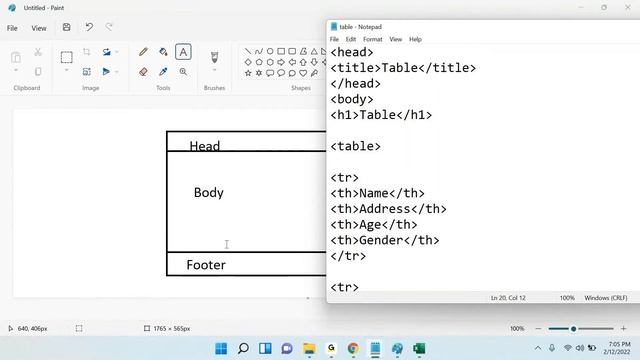Open the Brushes dropdown arrow
This screenshot has width=640, height=360.
[214, 70]
